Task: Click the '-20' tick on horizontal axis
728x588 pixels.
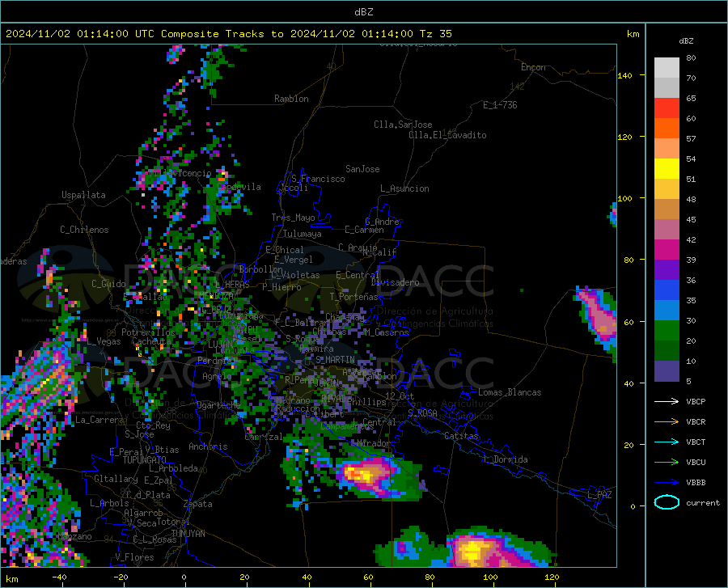Action: 121,577
